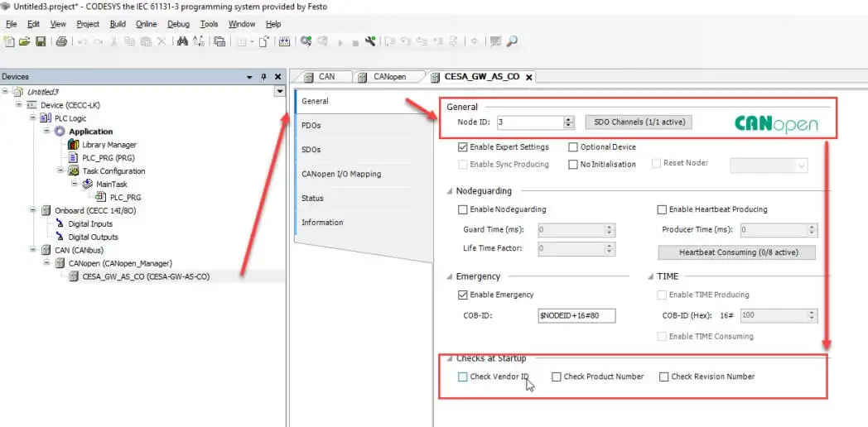Save the project with the disk icon

tap(41, 41)
